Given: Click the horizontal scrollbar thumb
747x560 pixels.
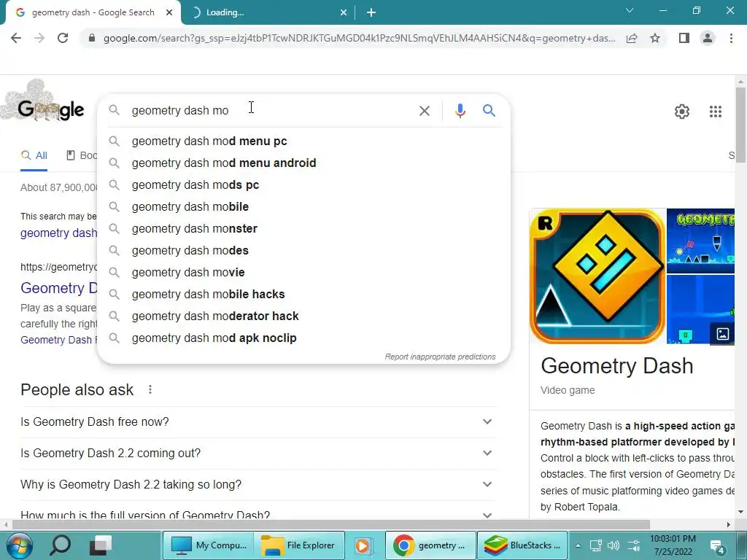Looking at the screenshot, I should click(x=331, y=524).
